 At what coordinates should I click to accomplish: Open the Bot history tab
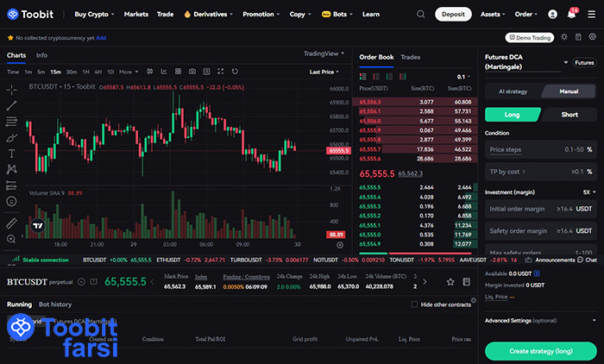point(55,304)
